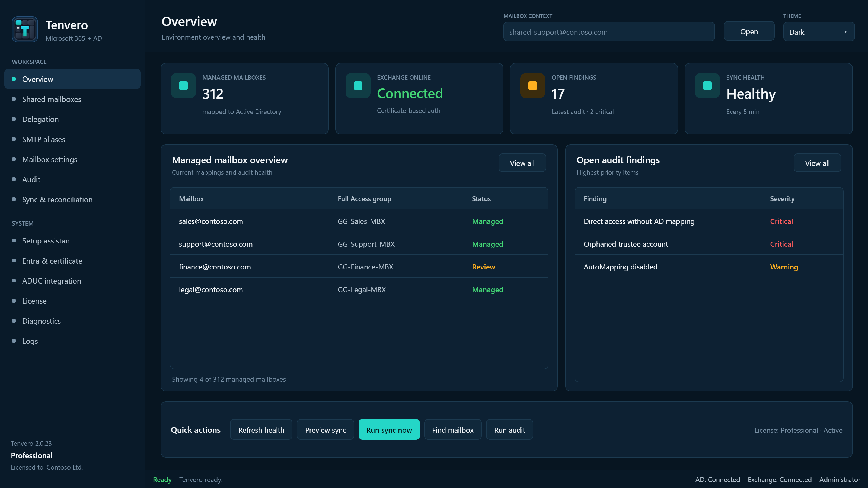Click Refresh health quick action
The height and width of the screenshot is (488, 868).
click(x=261, y=430)
